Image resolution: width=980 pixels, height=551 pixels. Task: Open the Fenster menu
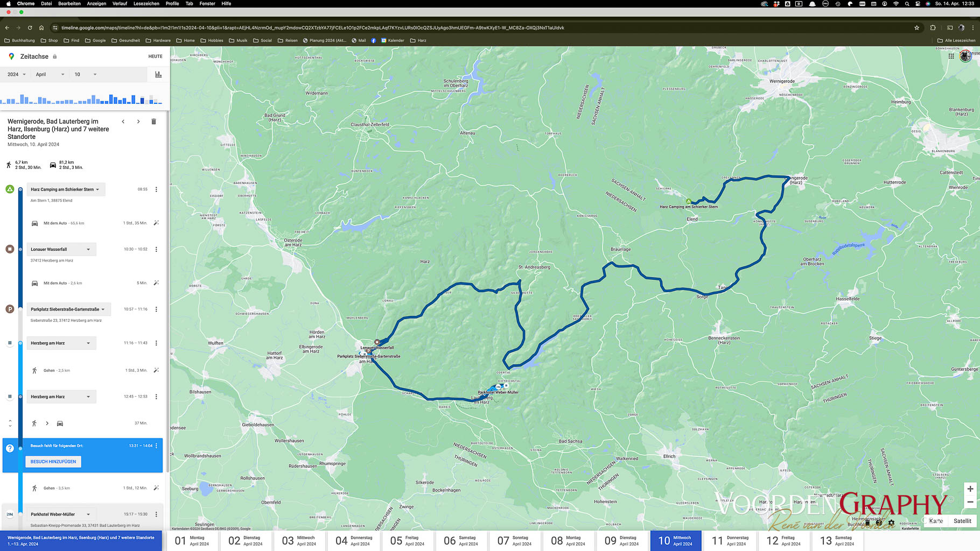pyautogui.click(x=207, y=3)
